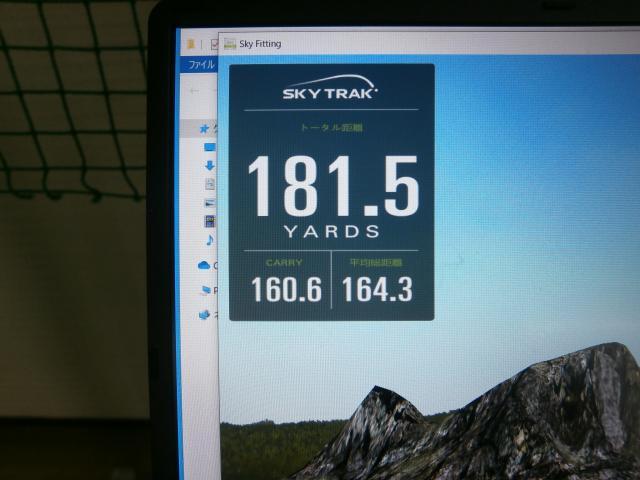Screen dimensions: 640x480
Task: Open the ファイル menu in File Explorer
Action: click(x=201, y=65)
